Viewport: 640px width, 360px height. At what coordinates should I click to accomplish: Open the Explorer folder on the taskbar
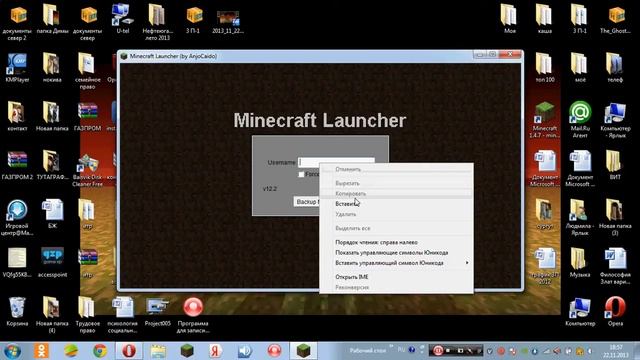[158, 351]
